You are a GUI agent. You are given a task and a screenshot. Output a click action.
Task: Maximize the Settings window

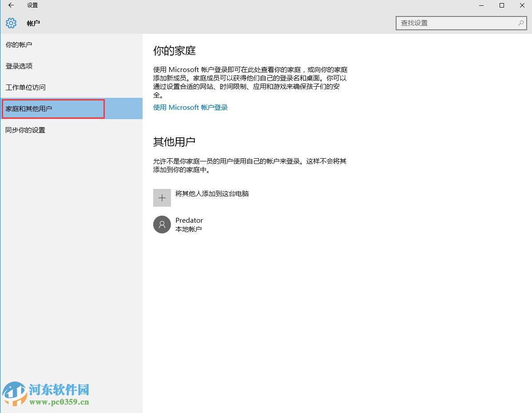coord(502,6)
